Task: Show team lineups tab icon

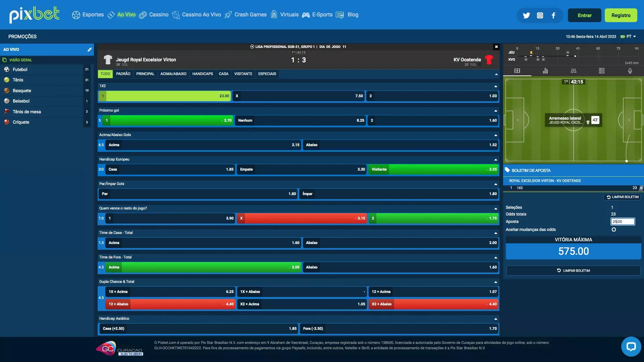Action: tap(574, 71)
